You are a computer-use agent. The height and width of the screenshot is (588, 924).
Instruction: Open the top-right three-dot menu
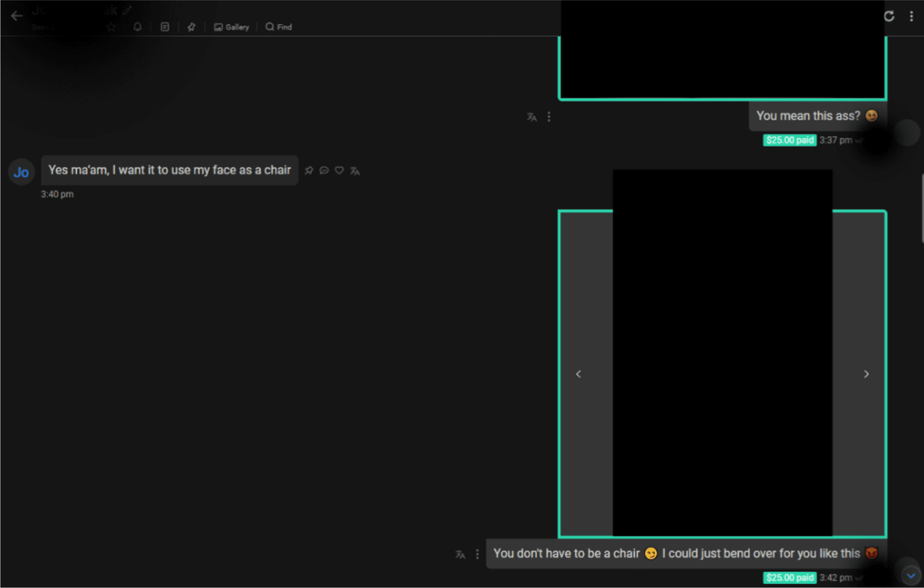pyautogui.click(x=912, y=16)
